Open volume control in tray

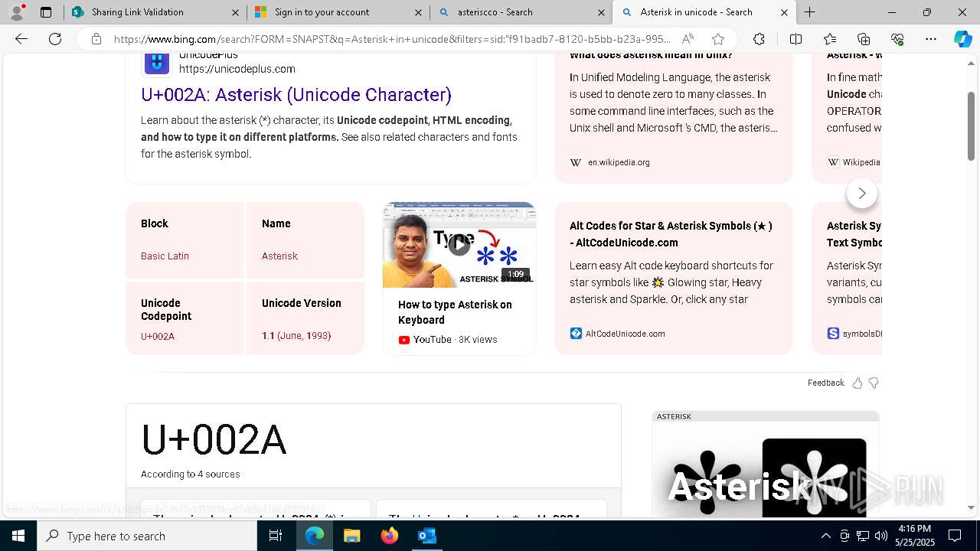pyautogui.click(x=880, y=536)
